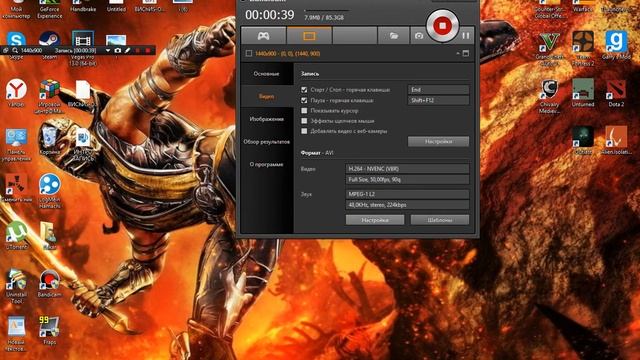Open the О программе tab
The image size is (640, 360).
click(267, 164)
